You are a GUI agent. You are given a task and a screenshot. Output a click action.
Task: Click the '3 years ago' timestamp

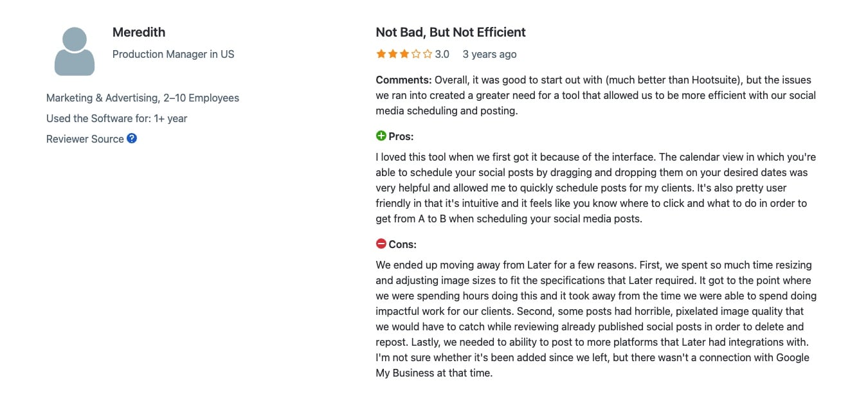point(489,54)
